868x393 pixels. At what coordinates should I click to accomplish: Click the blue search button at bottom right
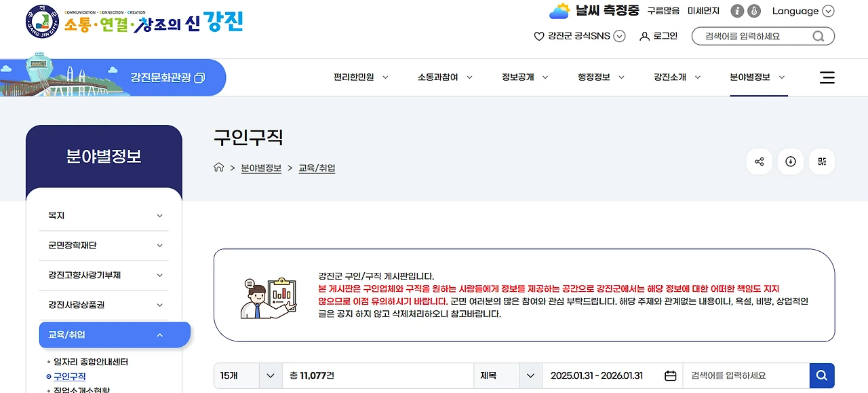click(821, 375)
